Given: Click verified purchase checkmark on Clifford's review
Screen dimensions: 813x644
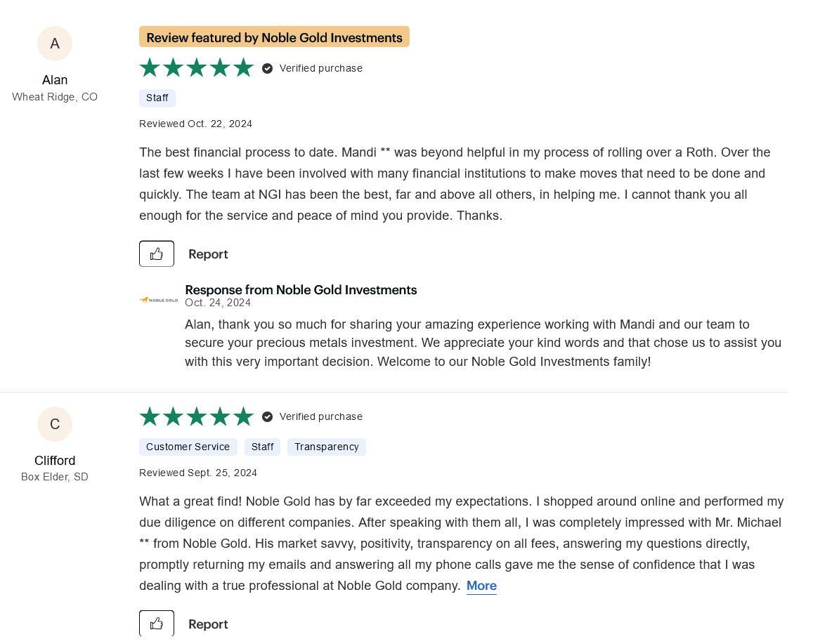Looking at the screenshot, I should (268, 416).
